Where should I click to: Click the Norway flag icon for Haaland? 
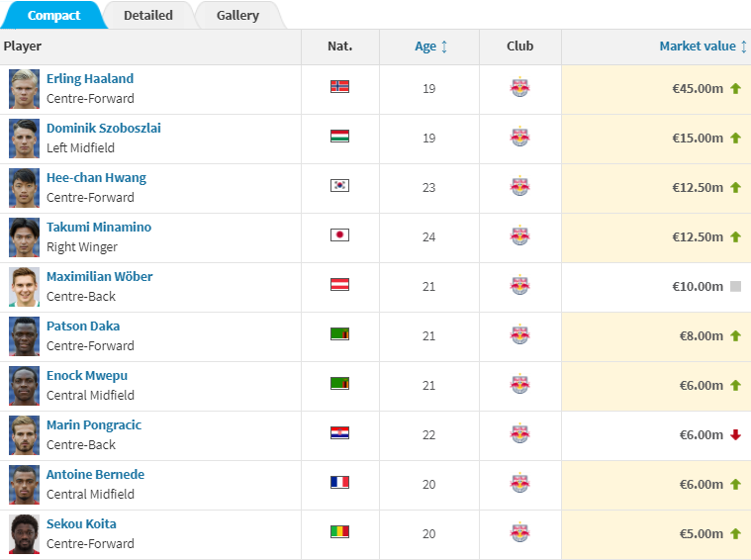click(x=339, y=87)
